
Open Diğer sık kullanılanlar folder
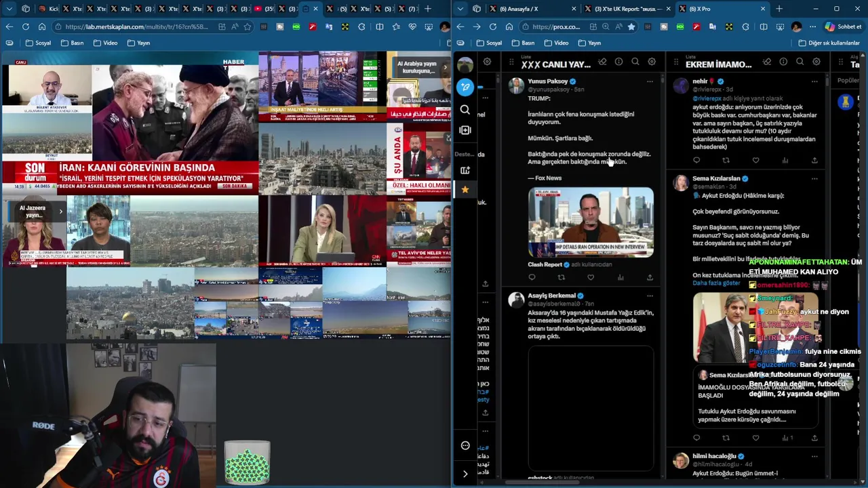pyautogui.click(x=829, y=43)
